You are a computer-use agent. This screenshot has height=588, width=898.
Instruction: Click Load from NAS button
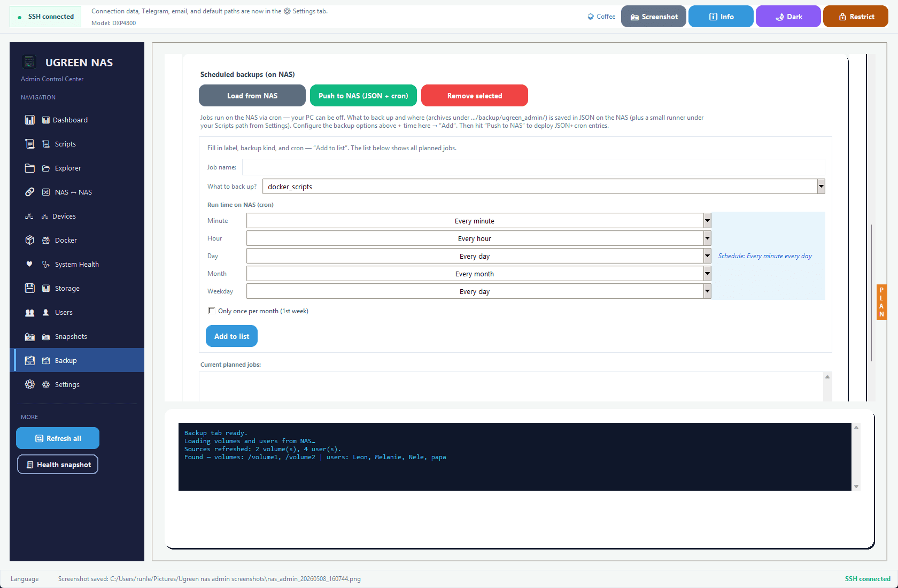click(252, 96)
